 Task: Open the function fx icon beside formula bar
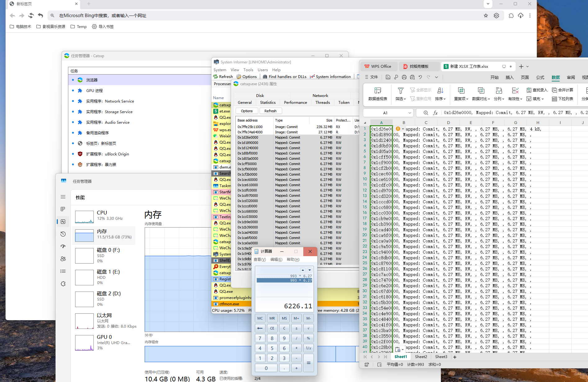pos(435,113)
